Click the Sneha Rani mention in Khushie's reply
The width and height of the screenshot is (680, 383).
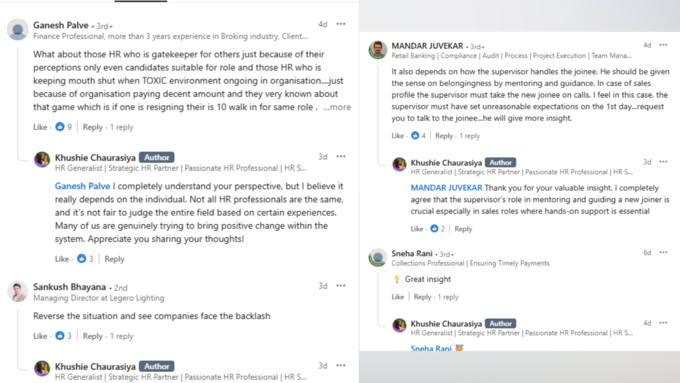tap(431, 348)
